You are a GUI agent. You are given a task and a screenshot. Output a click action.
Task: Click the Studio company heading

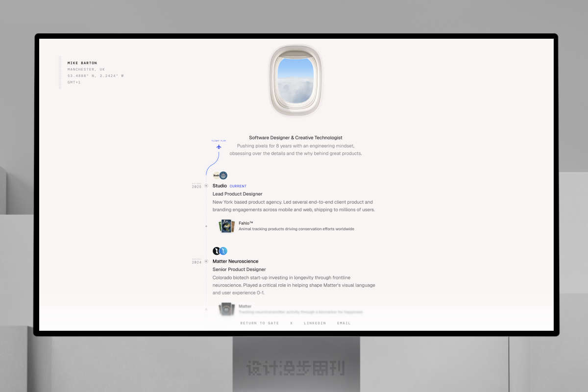pos(220,186)
